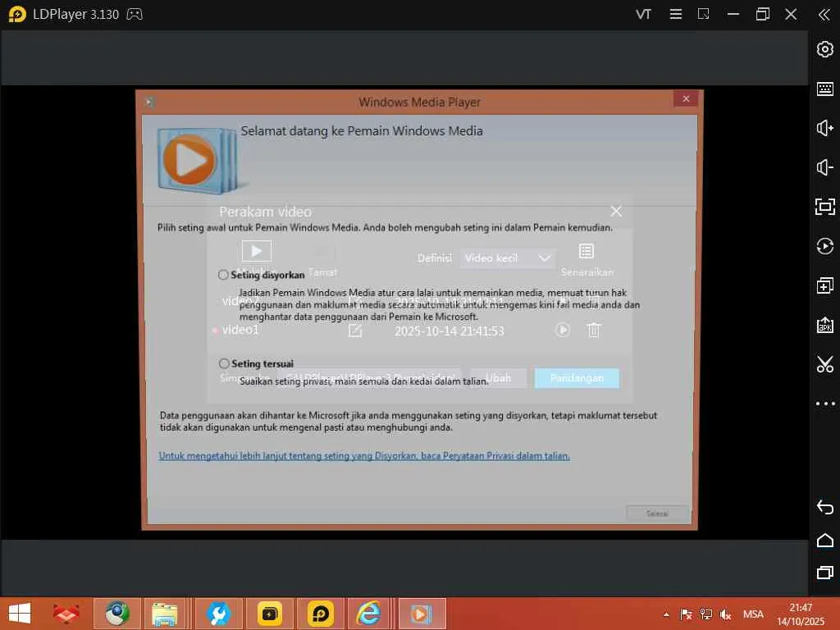Click the install APK icon in sidebar
Viewport: 840px width, 630px height.
824,325
